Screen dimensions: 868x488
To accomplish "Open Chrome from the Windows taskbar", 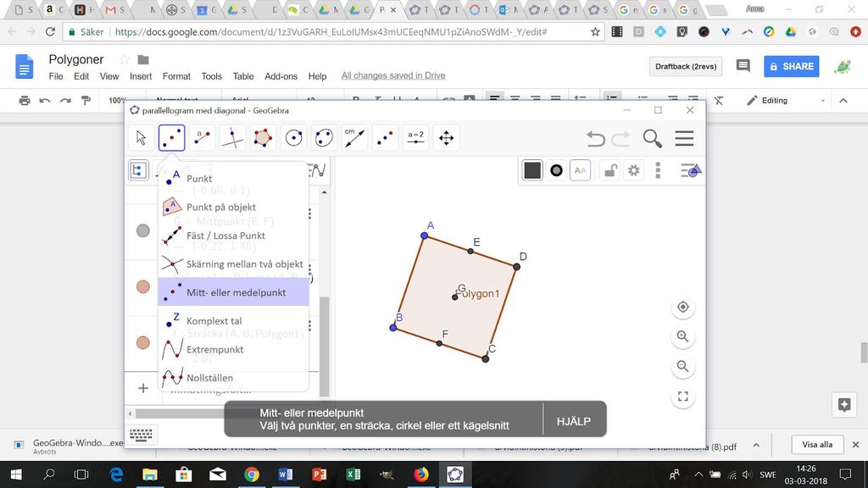I will coord(252,474).
